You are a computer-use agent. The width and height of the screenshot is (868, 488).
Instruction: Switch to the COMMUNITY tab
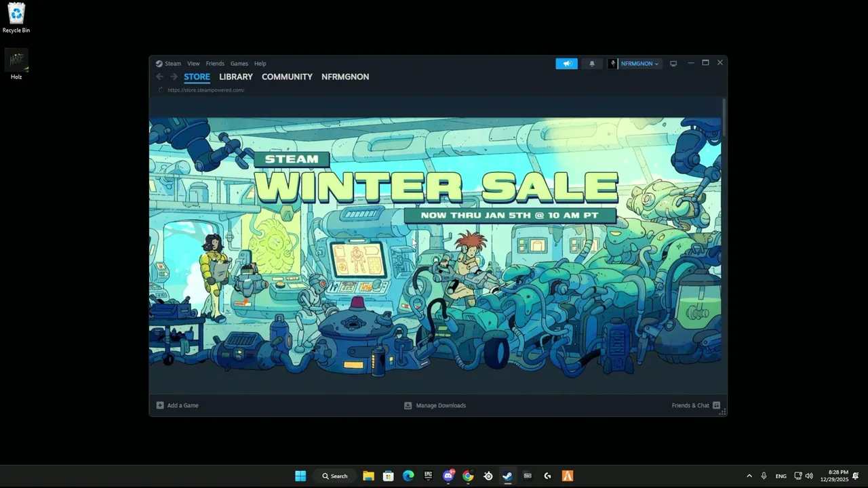pos(287,77)
